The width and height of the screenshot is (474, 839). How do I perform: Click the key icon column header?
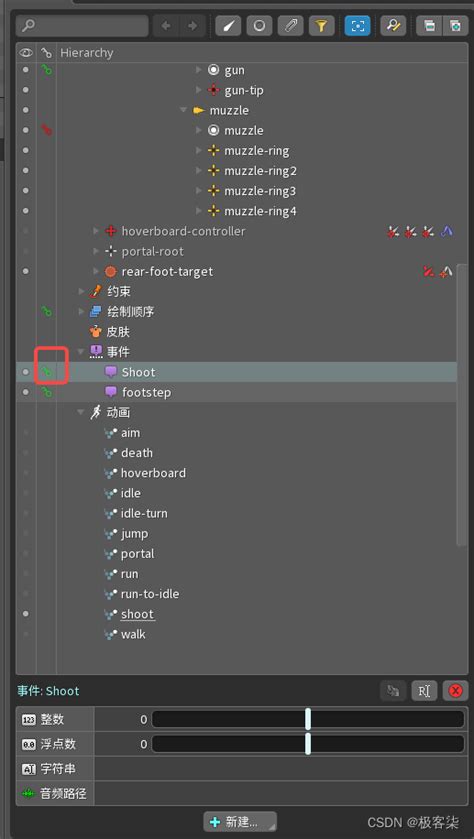click(x=47, y=52)
